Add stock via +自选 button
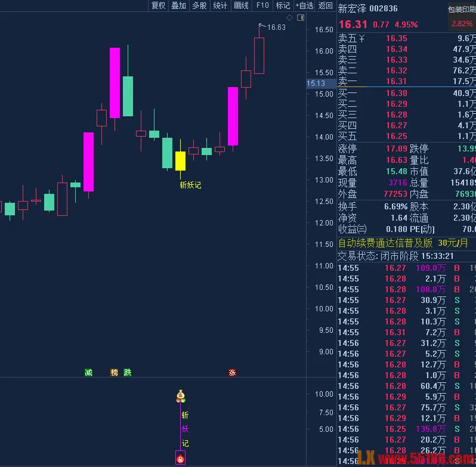Screen dimensions: 476x467 point(304,6)
